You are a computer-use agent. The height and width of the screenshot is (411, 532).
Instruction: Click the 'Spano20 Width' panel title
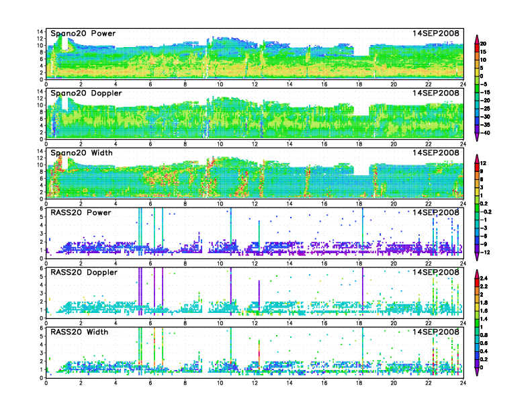pyautogui.click(x=81, y=153)
